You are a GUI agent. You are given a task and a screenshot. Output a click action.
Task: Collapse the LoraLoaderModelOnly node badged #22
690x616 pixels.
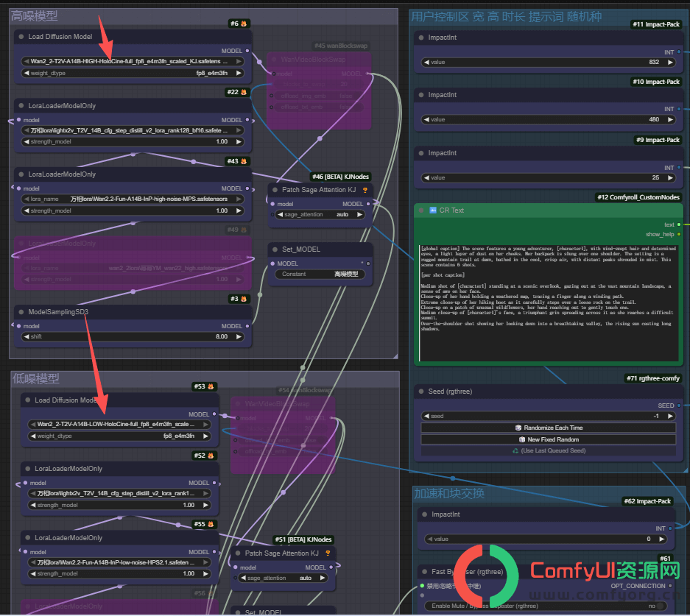pyautogui.click(x=21, y=105)
